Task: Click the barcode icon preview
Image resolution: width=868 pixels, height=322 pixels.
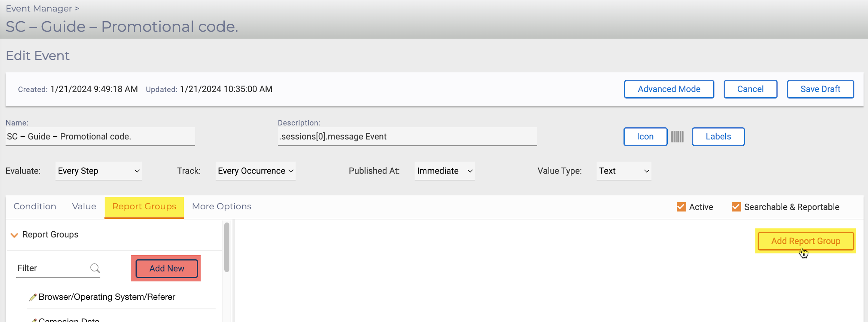Action: 677,137
